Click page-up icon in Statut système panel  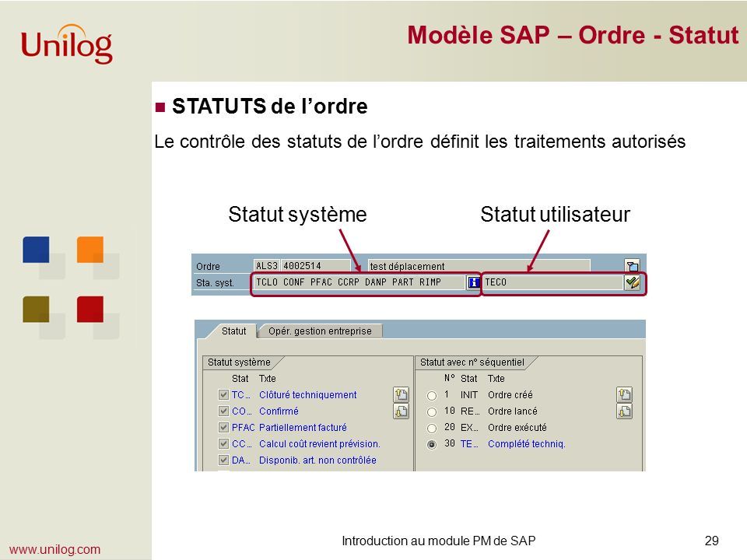pos(402,394)
